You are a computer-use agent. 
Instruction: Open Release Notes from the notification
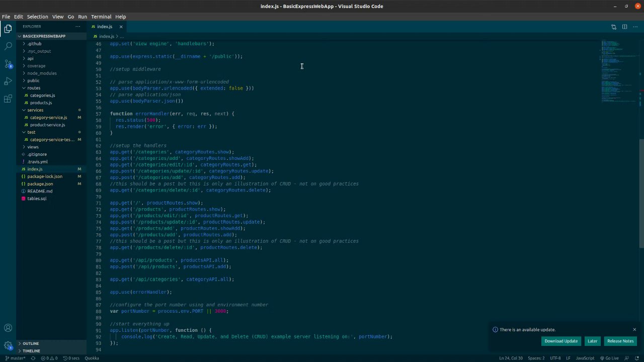point(620,341)
